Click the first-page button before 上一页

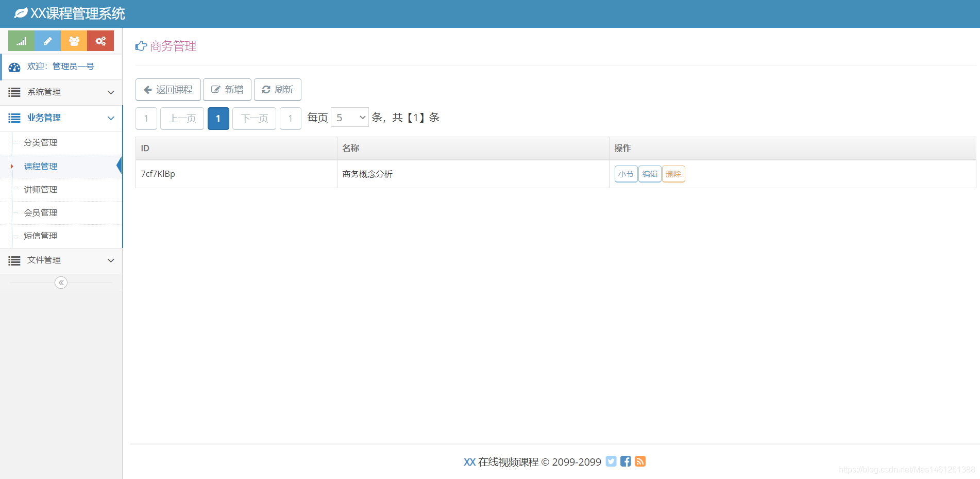[x=146, y=119]
